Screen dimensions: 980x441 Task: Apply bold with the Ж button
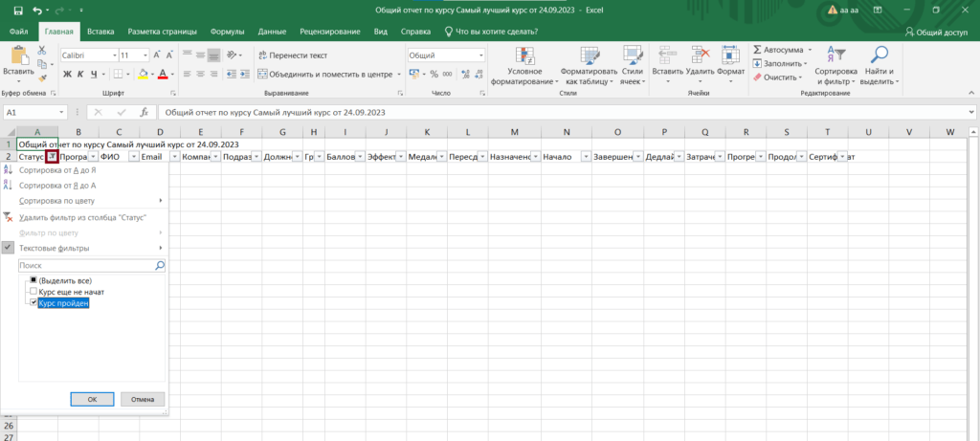point(68,75)
